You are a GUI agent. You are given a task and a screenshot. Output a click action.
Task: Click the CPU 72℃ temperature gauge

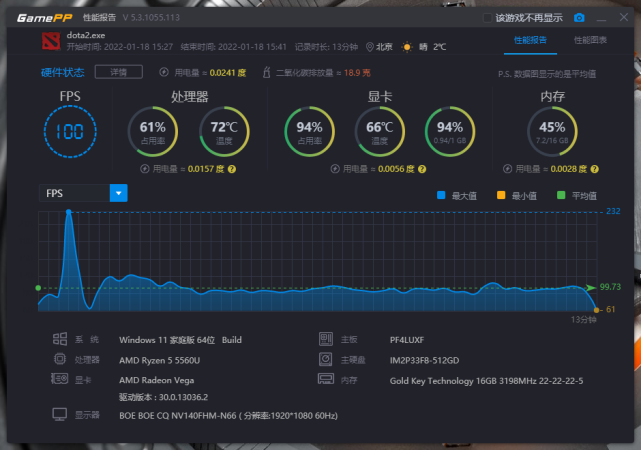pyautogui.click(x=224, y=132)
